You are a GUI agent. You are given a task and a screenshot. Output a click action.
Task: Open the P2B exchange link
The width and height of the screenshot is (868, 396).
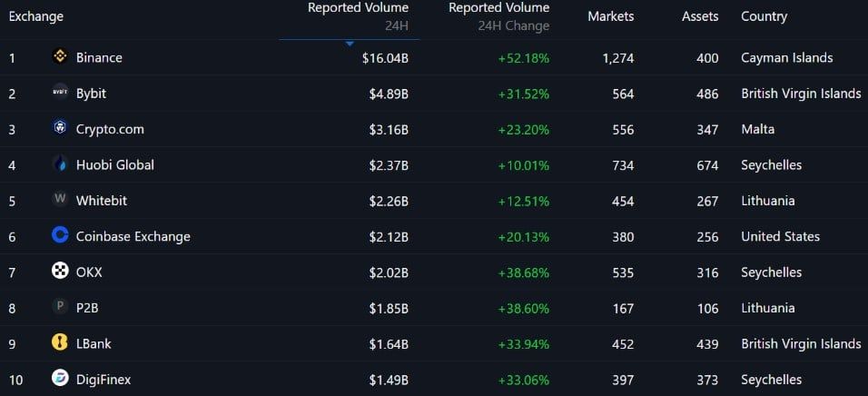[87, 308]
